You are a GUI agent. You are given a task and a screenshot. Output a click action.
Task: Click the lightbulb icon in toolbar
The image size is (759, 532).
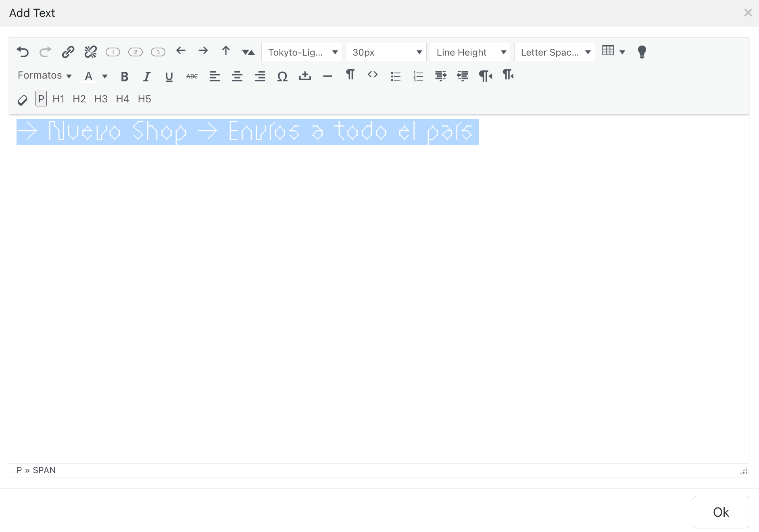642,52
